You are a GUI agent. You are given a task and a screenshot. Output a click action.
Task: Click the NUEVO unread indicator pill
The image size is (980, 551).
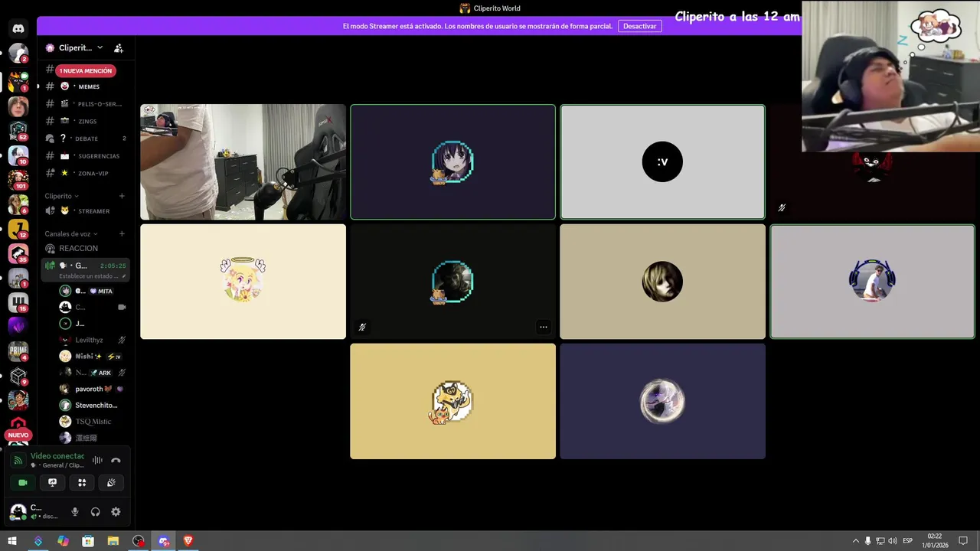click(18, 435)
